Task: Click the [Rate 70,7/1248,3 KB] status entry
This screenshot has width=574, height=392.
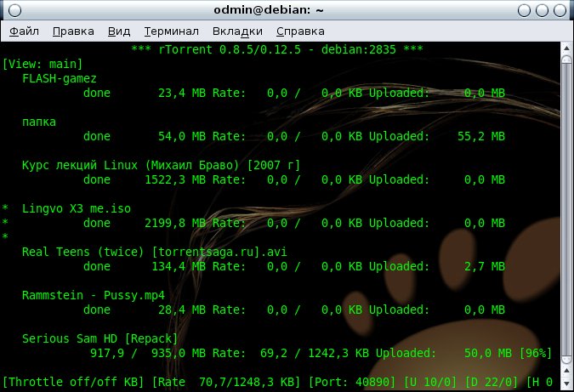Action: [226, 382]
